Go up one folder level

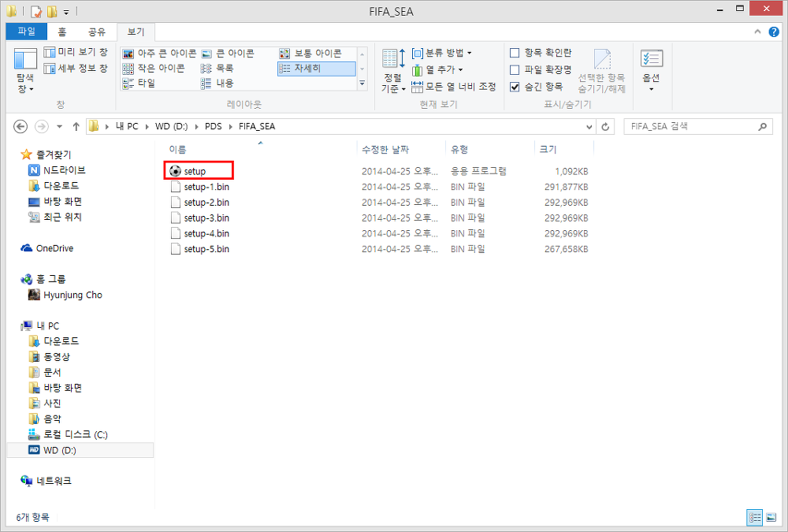click(x=76, y=126)
